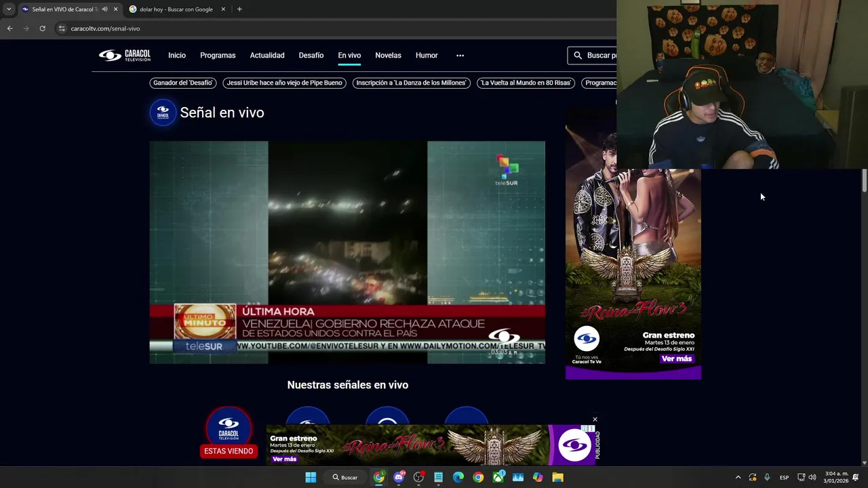Select the Caracol 'ESTAS VIENDO' live channel

(x=229, y=432)
